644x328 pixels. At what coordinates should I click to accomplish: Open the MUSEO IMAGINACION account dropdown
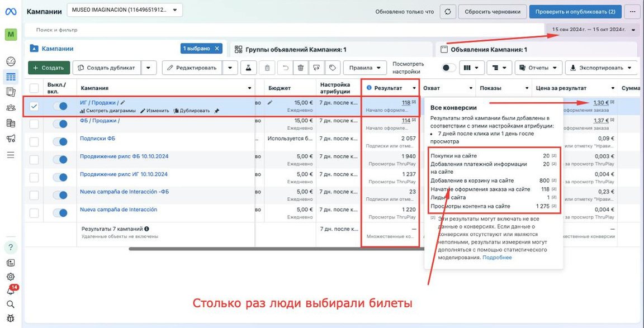point(125,10)
